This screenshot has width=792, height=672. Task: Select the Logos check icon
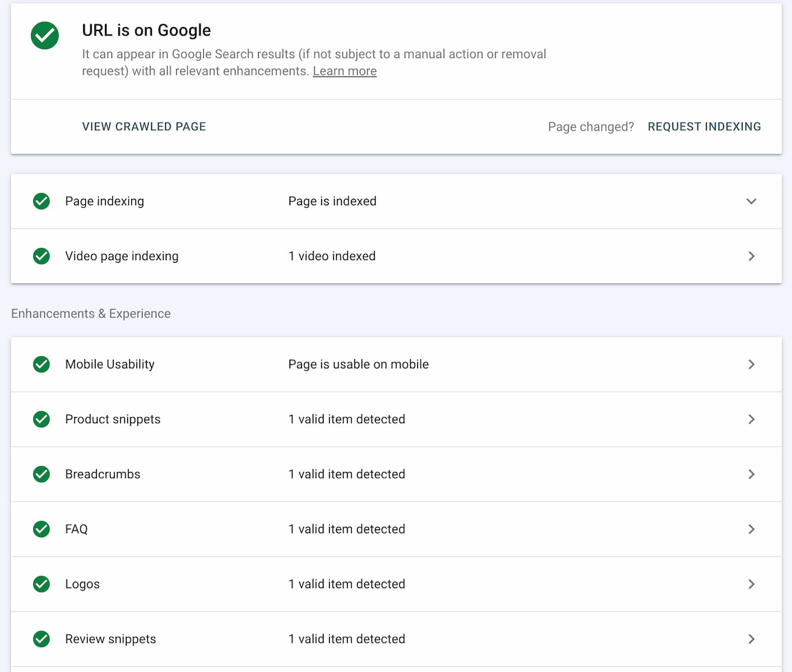pos(41,584)
